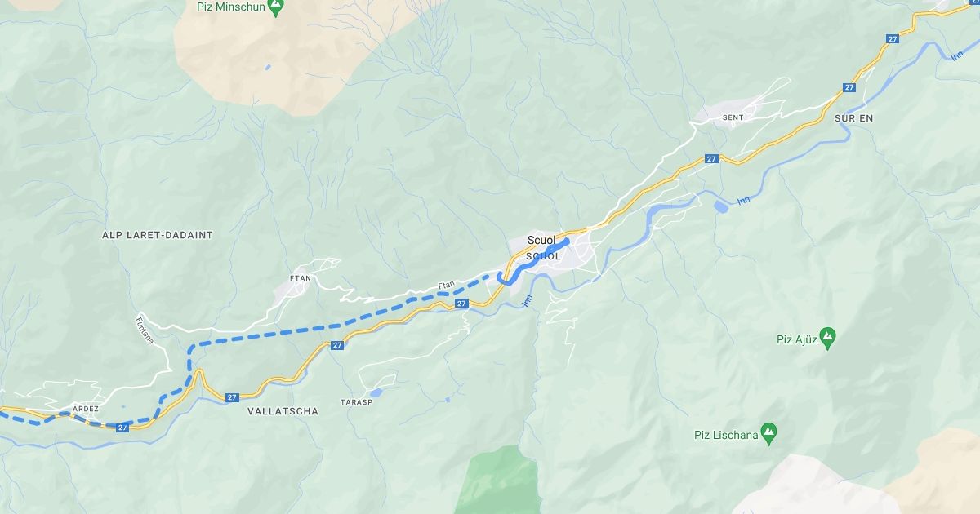Click route 27 shield near Sent
This screenshot has height=514, width=980.
pos(712,159)
